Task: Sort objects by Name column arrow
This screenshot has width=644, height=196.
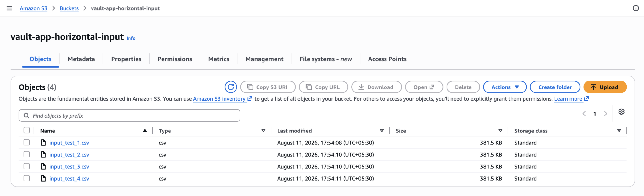Action: (x=145, y=131)
